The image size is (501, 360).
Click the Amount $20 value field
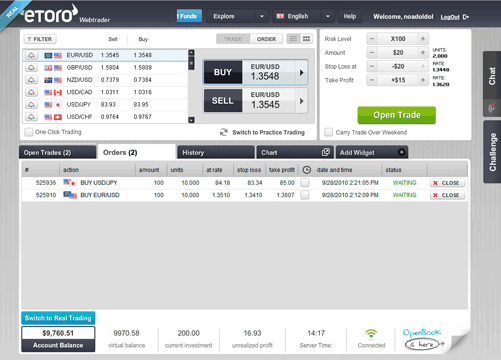pos(398,52)
